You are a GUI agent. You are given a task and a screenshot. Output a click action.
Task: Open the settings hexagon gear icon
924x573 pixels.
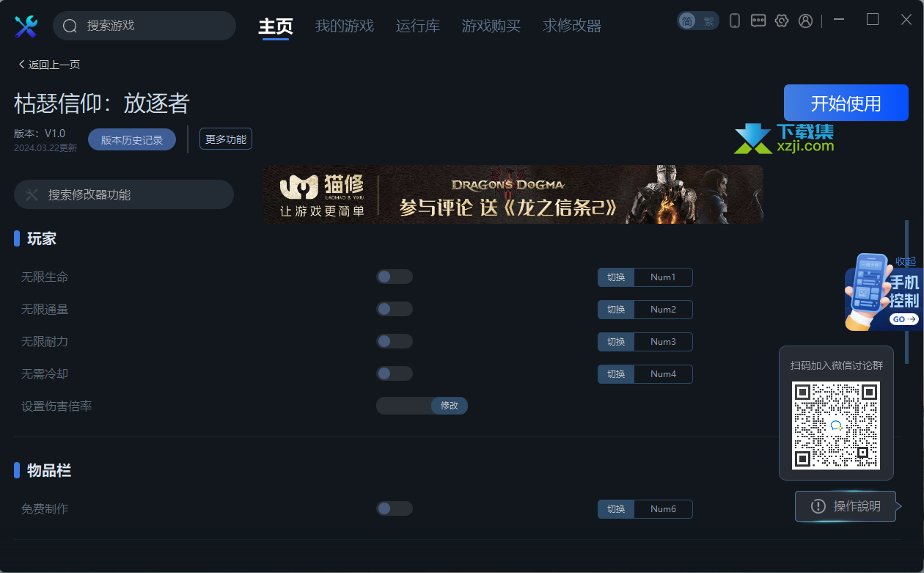[x=782, y=21]
